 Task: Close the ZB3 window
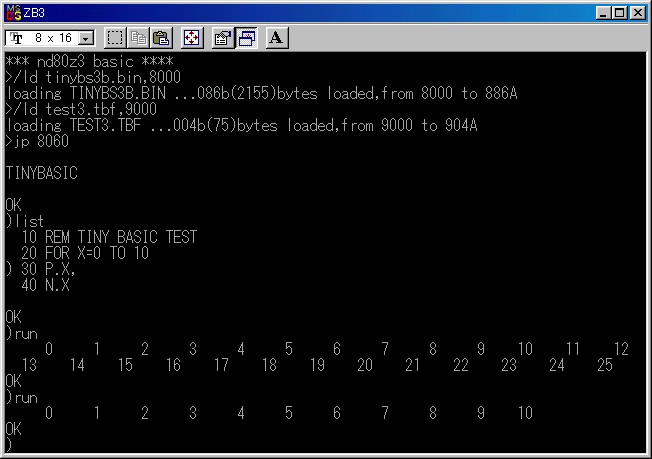coord(638,13)
